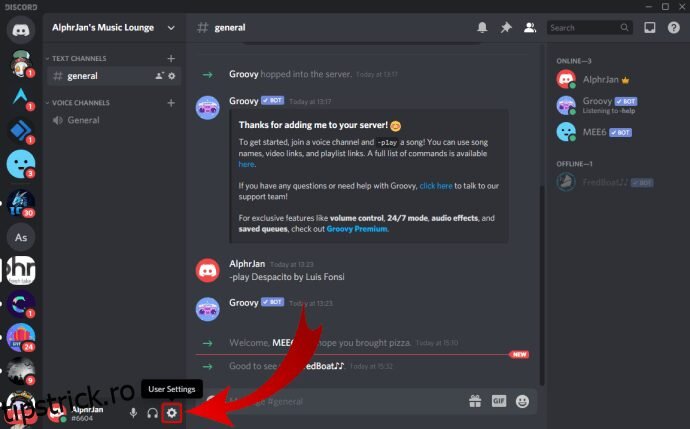Open the GIF picker
The image size is (690, 429).
(x=499, y=401)
